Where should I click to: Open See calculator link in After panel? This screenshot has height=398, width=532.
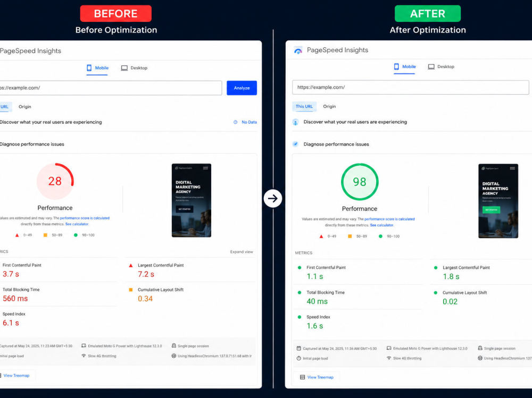click(x=381, y=225)
